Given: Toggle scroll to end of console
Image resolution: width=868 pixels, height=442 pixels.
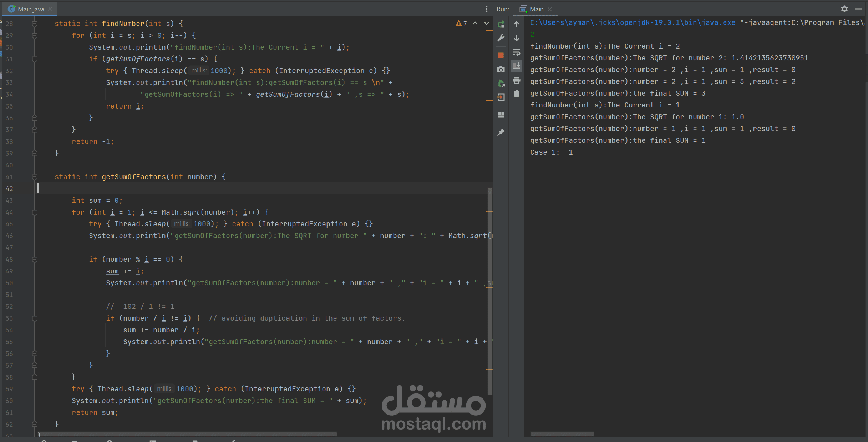Looking at the screenshot, I should pyautogui.click(x=516, y=66).
